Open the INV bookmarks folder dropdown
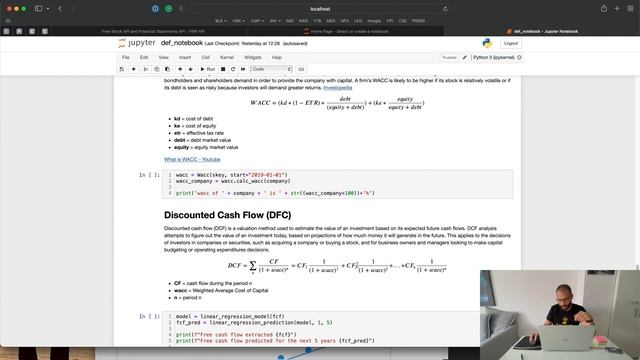 tap(275, 21)
